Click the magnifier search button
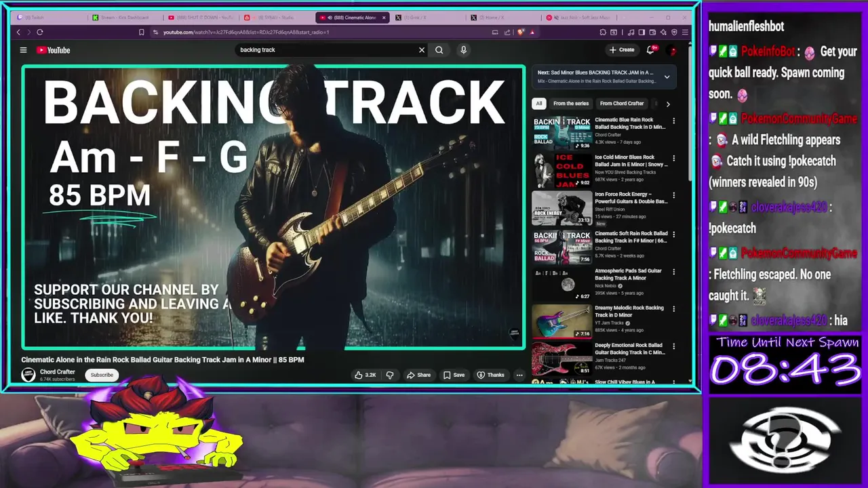Screen dimensions: 868x488 439,49
